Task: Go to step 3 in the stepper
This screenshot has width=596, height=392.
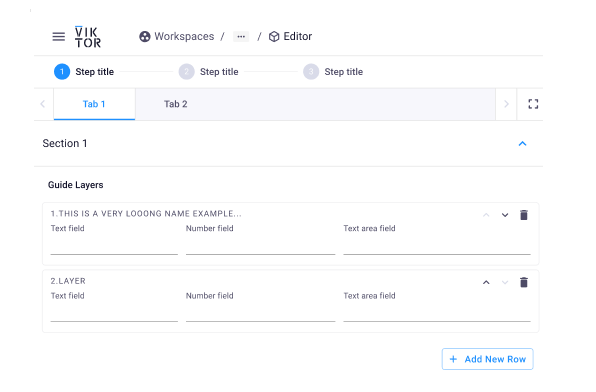Action: [x=333, y=71]
